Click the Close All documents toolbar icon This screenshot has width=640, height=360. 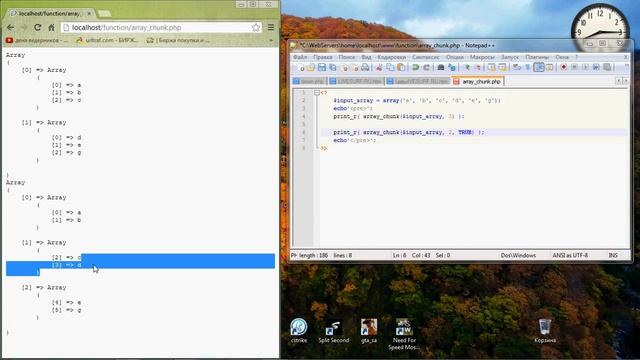[355, 67]
